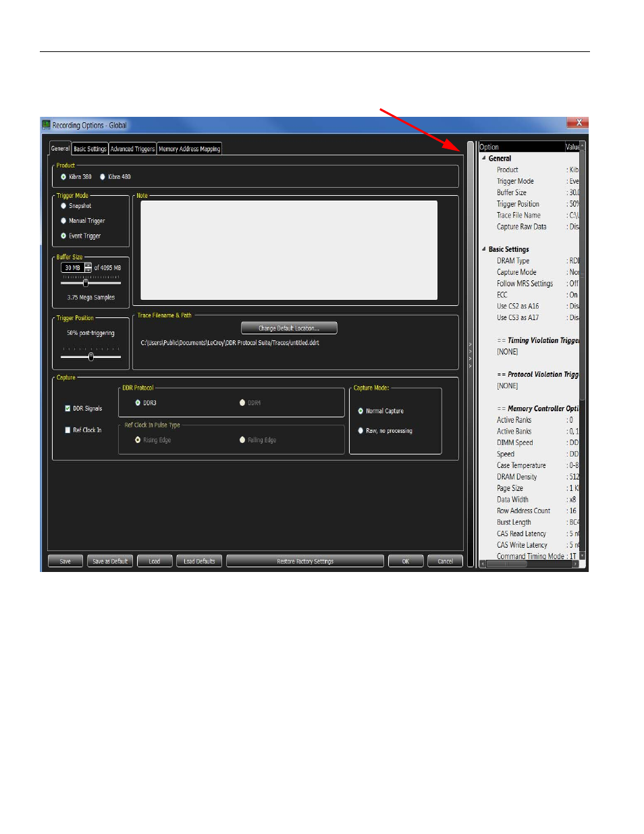Select Raw, no processing capture mode
The height and width of the screenshot is (834, 644).
[x=385, y=430]
